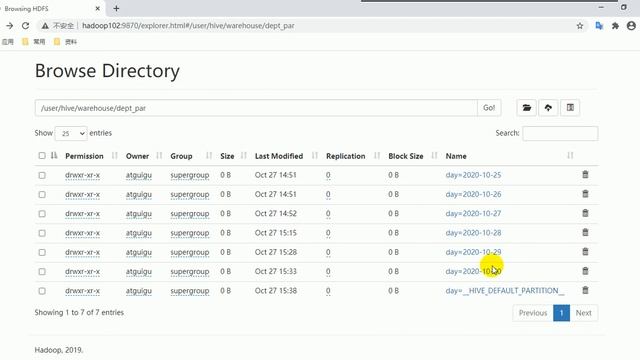
Task: Delete the __HIVE_DEFAULT_PARTITION__ directory via trash icon
Action: pyautogui.click(x=585, y=290)
